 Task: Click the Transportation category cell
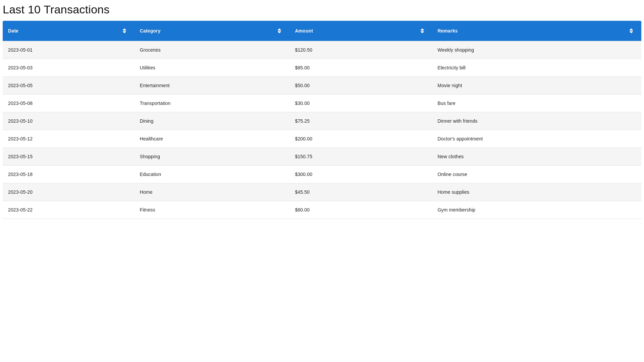pos(155,103)
